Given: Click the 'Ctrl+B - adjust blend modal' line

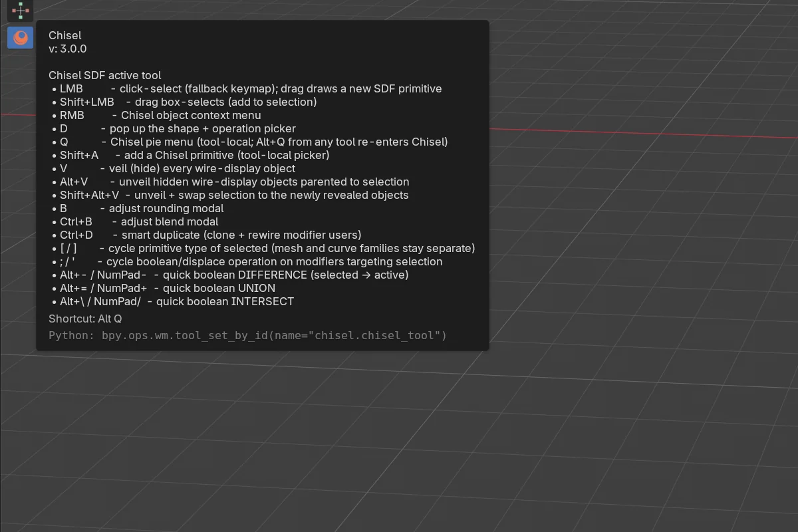Looking at the screenshot, I should pyautogui.click(x=135, y=221).
